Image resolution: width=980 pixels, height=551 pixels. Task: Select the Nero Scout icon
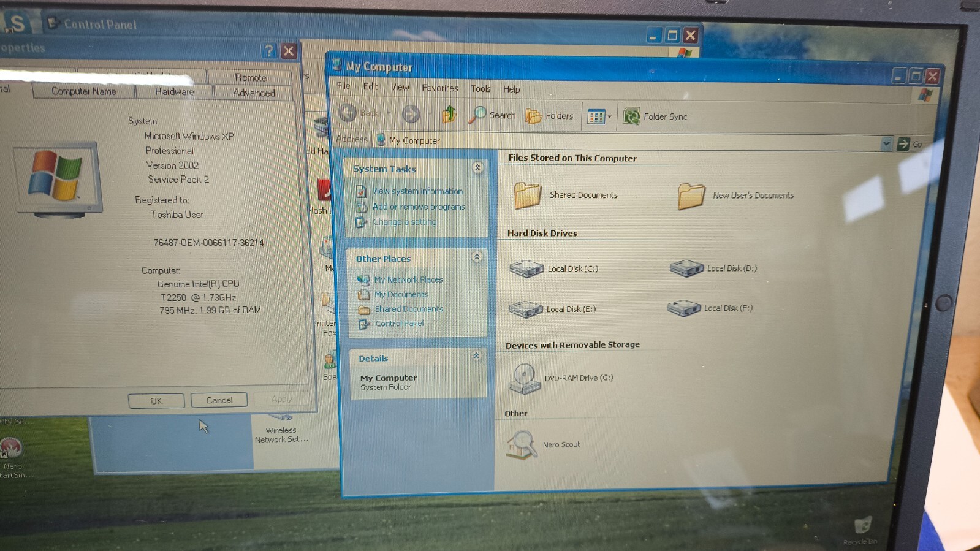(521, 444)
